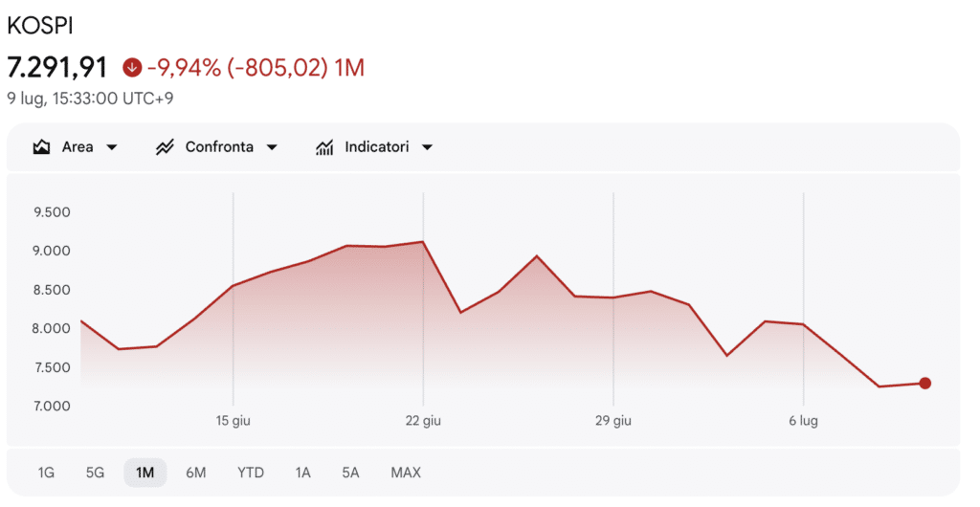Click the 8.000 y-axis label
This screenshot has width=980, height=507.
pos(52,328)
